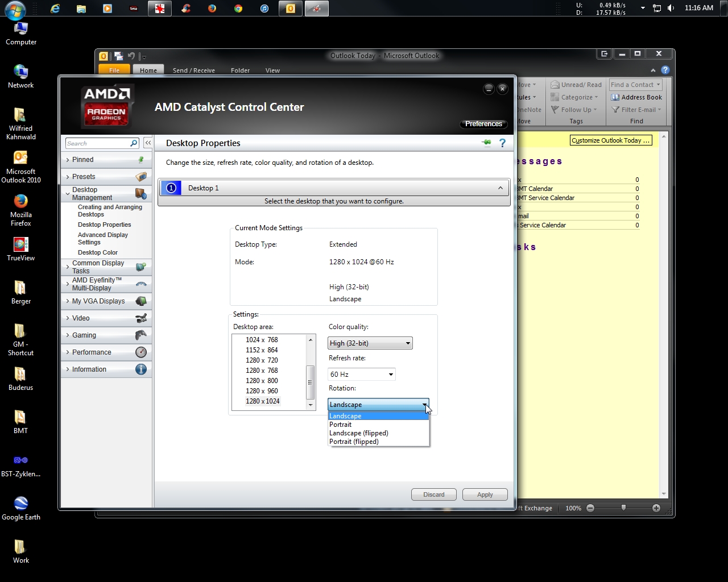The width and height of the screenshot is (728, 582).
Task: Switch to Outlook's View tab
Action: 272,70
